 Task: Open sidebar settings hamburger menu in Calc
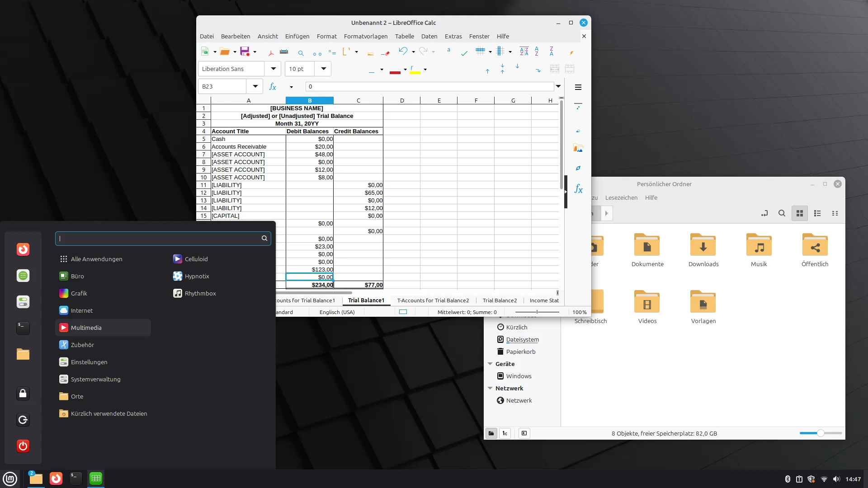point(578,87)
